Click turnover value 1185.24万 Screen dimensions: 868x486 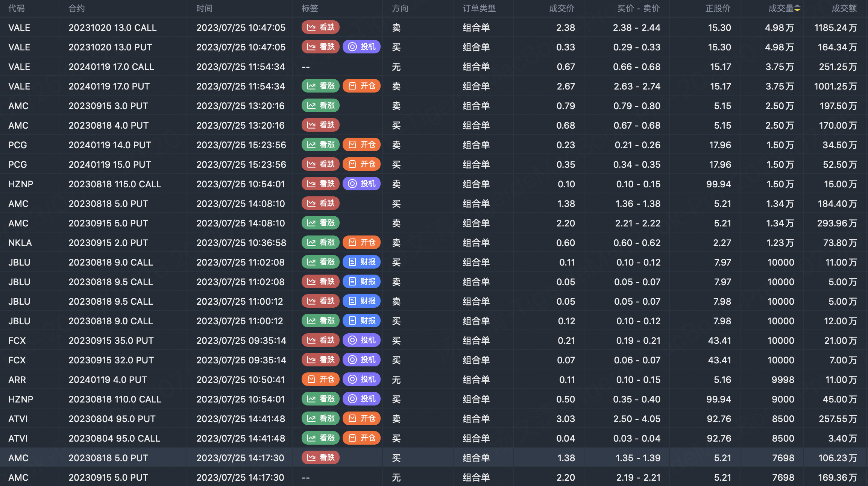836,27
